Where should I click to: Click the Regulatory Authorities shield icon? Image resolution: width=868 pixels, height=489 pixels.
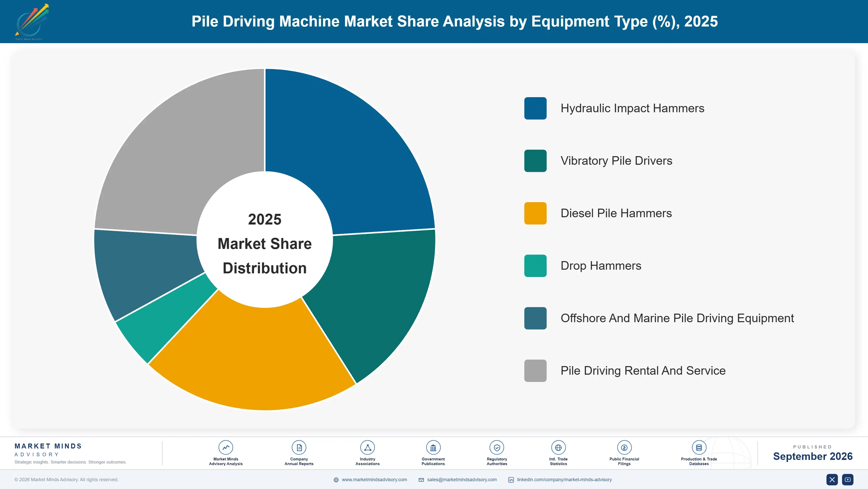(497, 447)
